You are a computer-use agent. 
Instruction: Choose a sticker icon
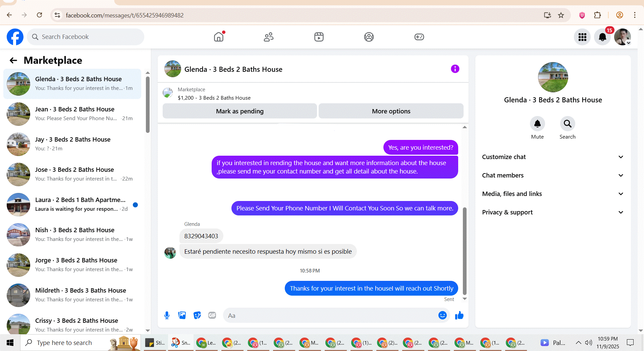(x=197, y=315)
